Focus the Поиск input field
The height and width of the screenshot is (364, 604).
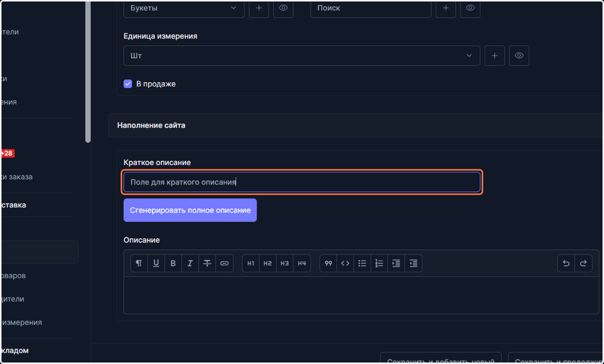click(x=371, y=8)
